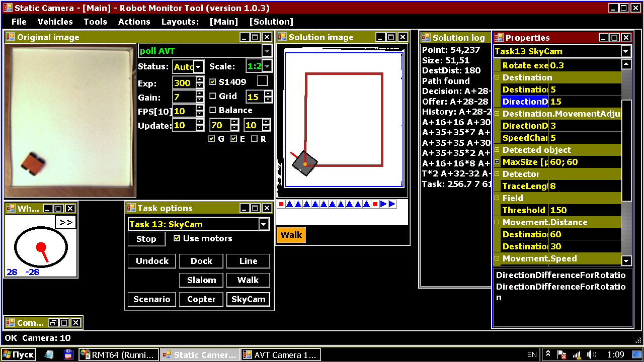
Task: Click the show desktop quick-launch icon
Action: (49, 354)
